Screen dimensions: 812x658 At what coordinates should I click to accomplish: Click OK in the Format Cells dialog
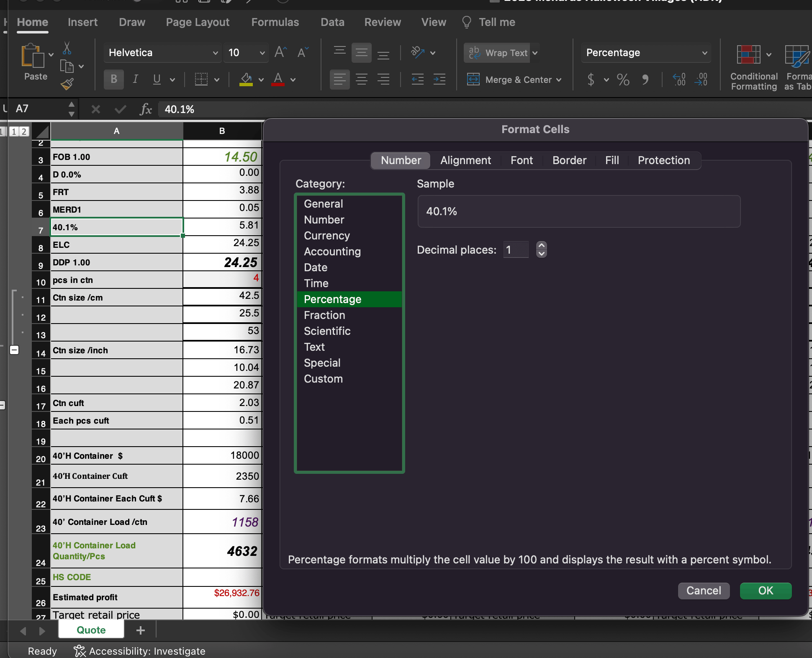click(x=766, y=591)
